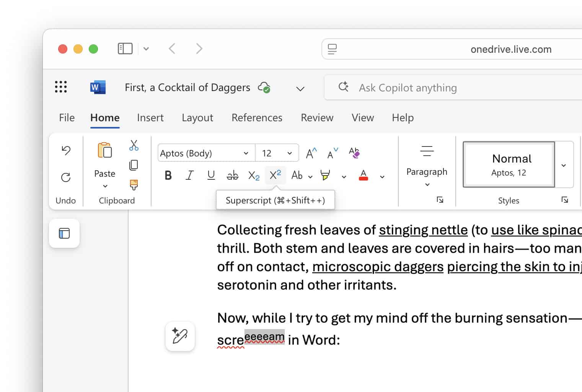Toggle Underline formatting

pyautogui.click(x=211, y=175)
